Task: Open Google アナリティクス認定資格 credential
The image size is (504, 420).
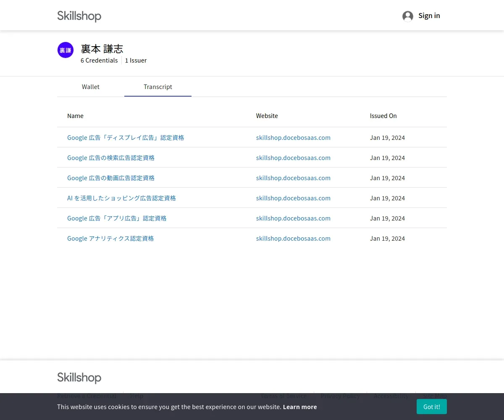Action: (x=110, y=238)
